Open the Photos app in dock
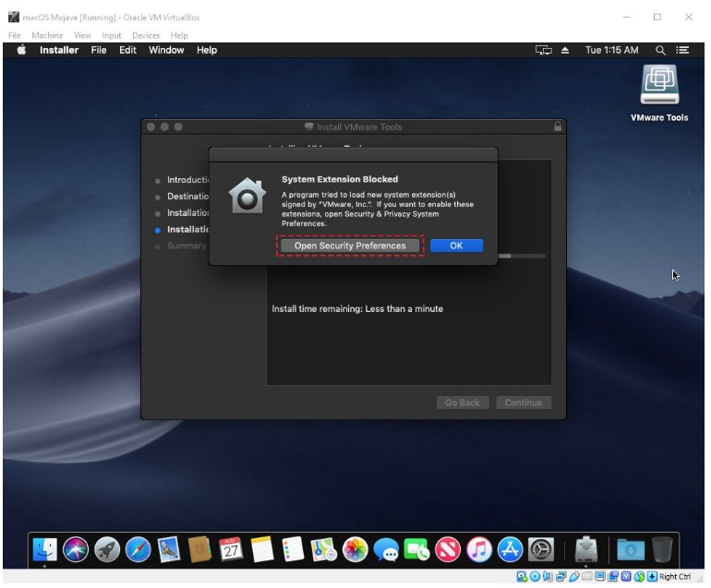 (355, 550)
